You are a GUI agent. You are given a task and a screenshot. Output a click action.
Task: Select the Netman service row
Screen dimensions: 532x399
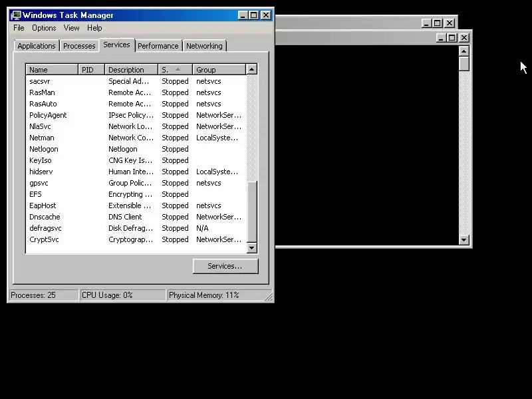[x=136, y=138]
